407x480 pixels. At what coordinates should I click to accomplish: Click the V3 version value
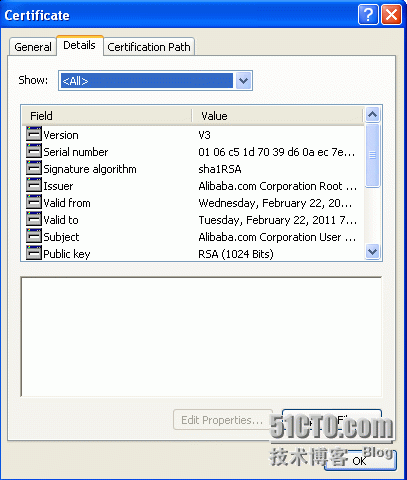(x=204, y=135)
